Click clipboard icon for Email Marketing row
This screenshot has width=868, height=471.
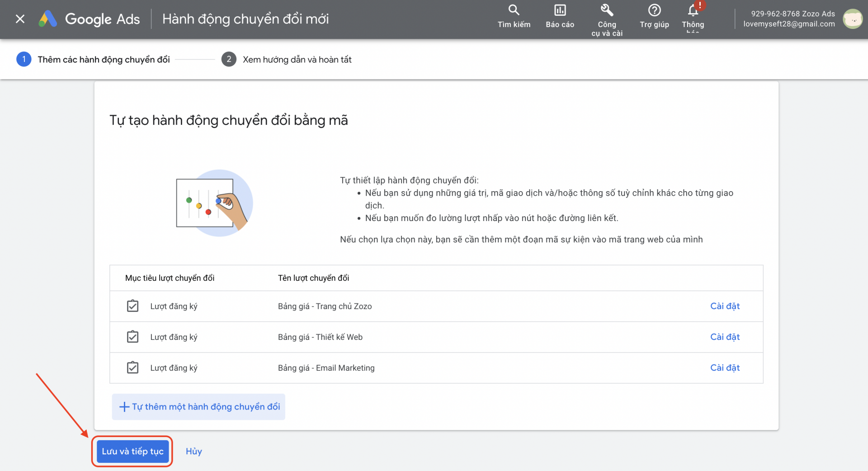point(132,367)
